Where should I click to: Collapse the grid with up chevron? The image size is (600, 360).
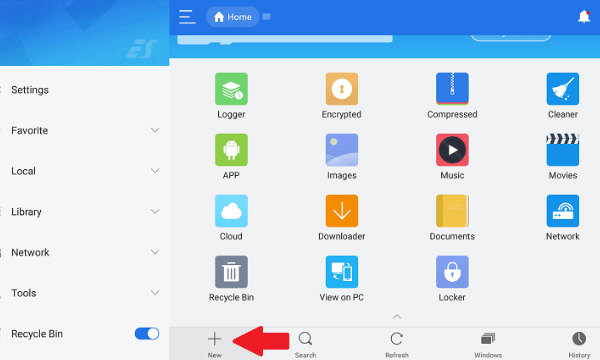397,317
